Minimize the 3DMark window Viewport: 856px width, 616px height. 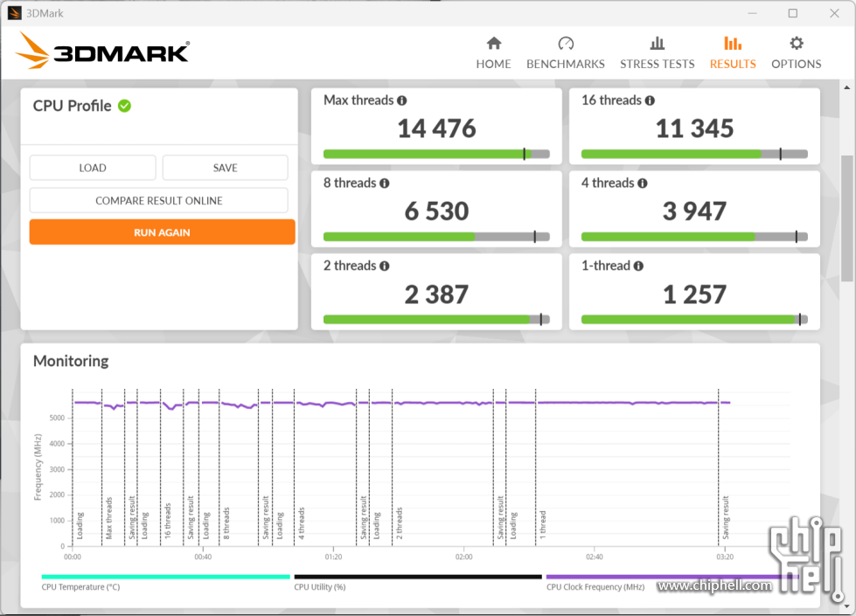[752, 13]
